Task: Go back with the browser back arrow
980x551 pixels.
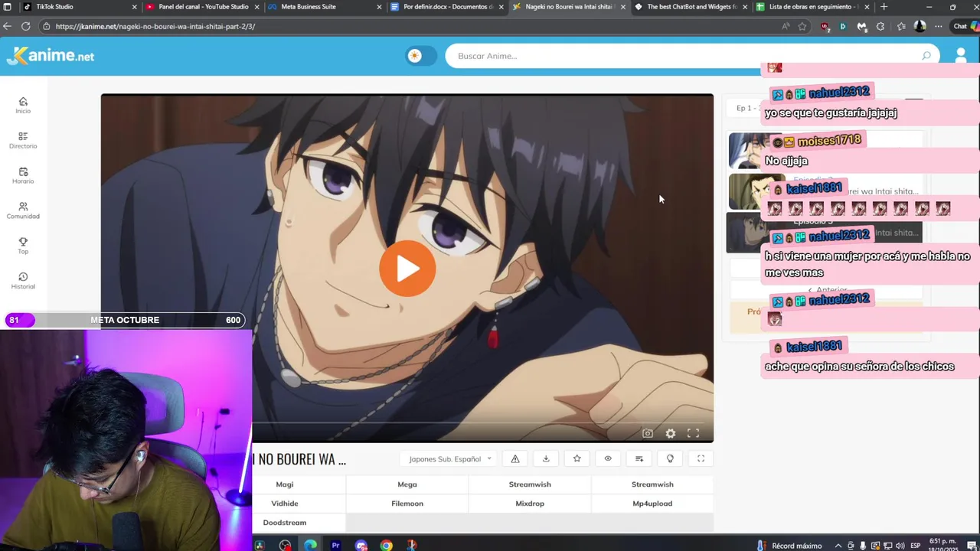Action: pyautogui.click(x=8, y=26)
